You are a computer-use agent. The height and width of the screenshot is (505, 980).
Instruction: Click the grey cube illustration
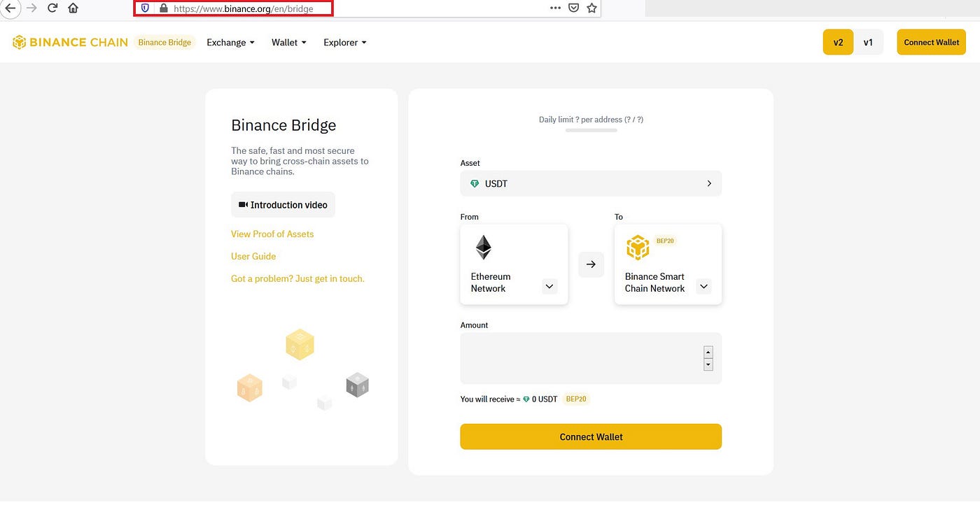[357, 385]
